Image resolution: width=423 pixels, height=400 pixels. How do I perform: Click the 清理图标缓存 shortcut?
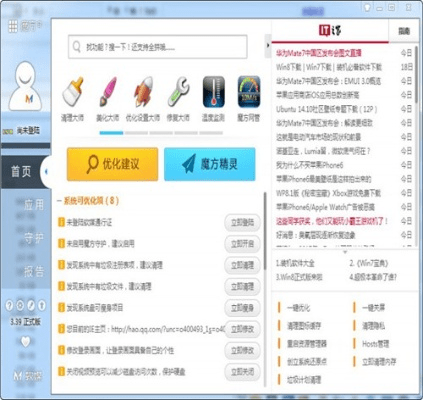pyautogui.click(x=304, y=326)
